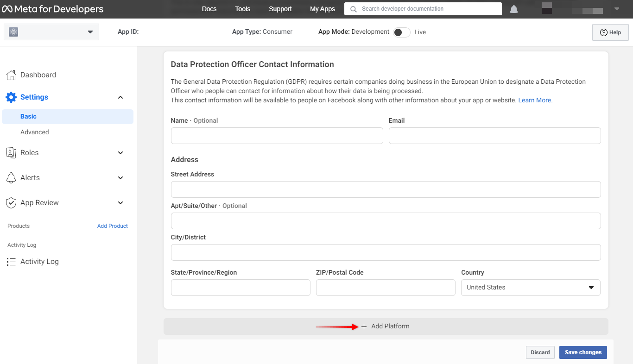Expand the Roles section chevron
The image size is (633, 364).
(x=120, y=153)
